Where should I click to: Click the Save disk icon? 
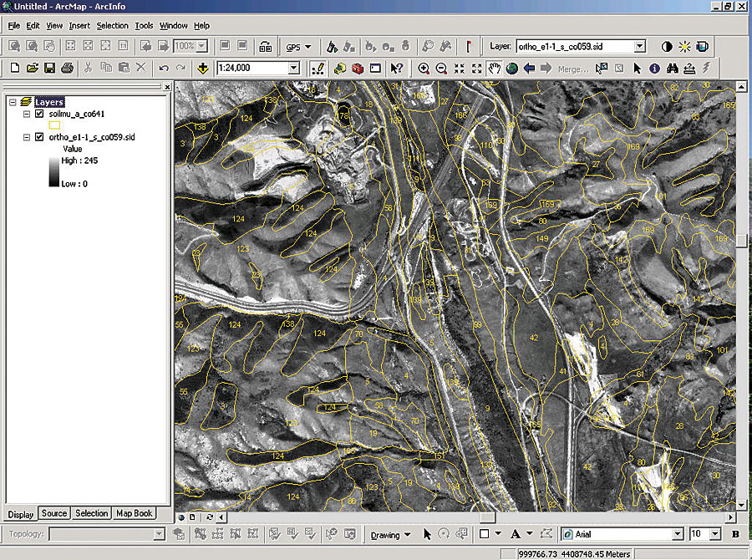coord(49,69)
